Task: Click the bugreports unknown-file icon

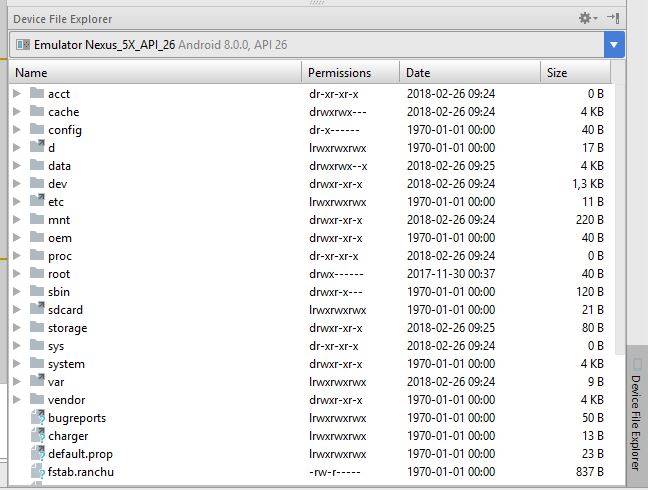Action: (38, 417)
